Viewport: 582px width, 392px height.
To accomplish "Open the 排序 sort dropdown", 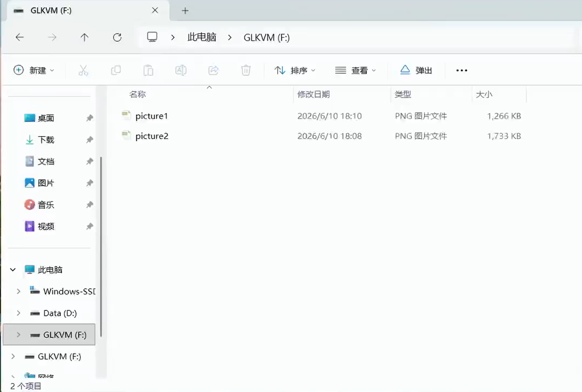I will [x=295, y=70].
